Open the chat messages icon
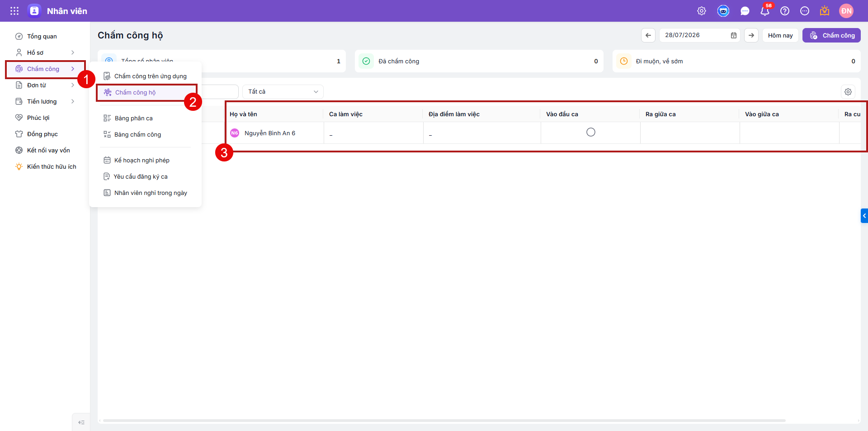The width and height of the screenshot is (868, 431). (x=745, y=11)
